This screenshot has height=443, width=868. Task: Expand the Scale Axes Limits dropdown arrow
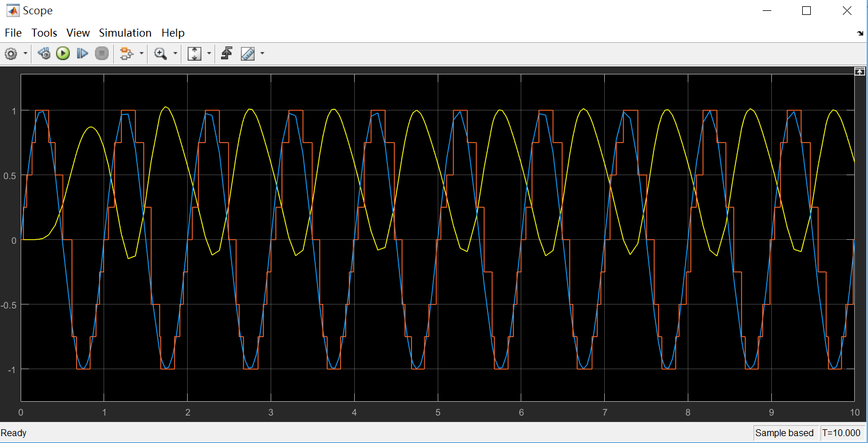209,54
